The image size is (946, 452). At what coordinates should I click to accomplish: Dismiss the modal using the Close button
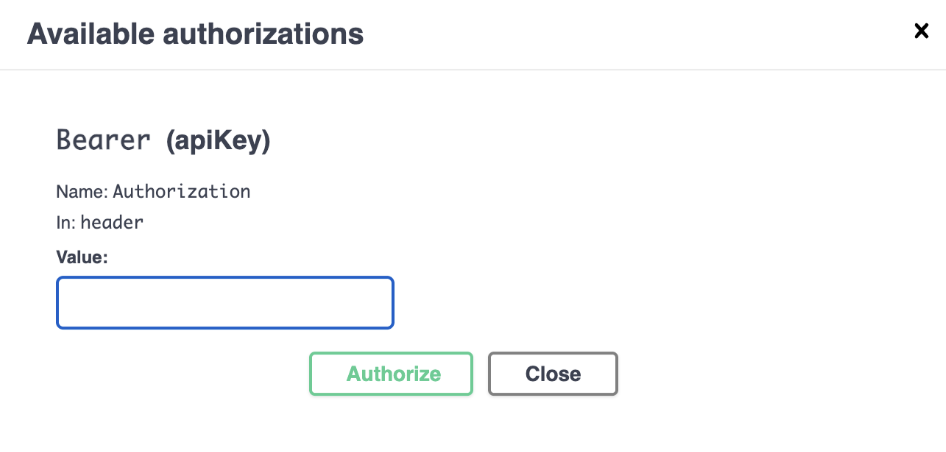click(x=553, y=374)
